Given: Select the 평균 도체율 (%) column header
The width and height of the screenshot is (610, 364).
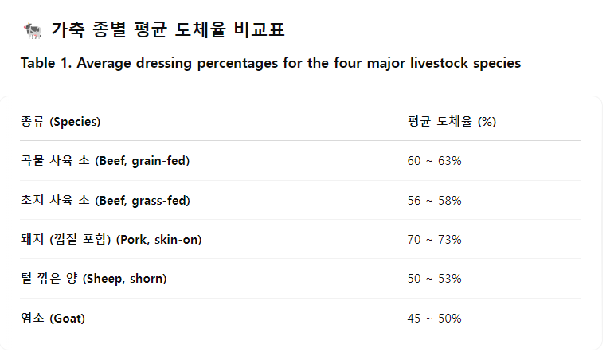Looking at the screenshot, I should click(x=452, y=122).
